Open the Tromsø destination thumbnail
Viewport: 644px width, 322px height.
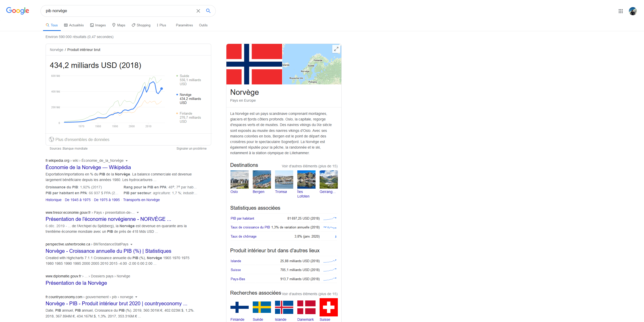pyautogui.click(x=284, y=180)
